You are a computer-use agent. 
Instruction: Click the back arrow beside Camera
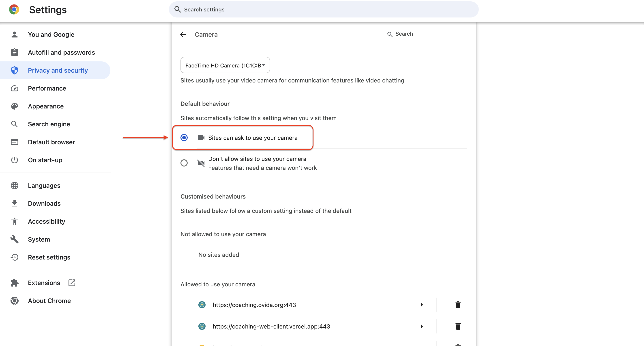[183, 35]
